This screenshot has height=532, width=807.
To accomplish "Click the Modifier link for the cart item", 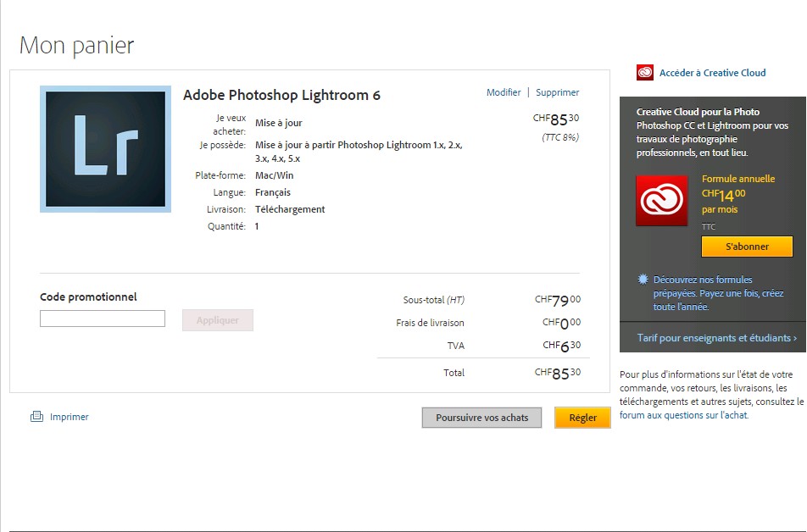I will click(504, 92).
